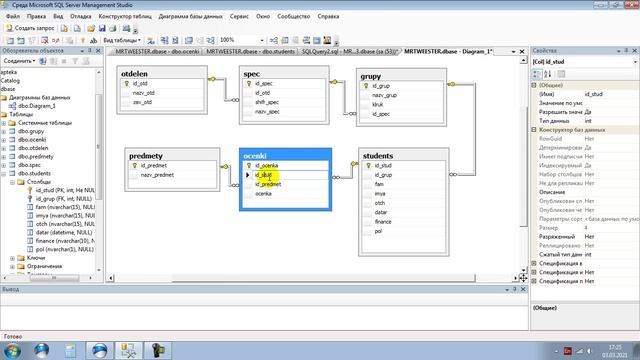Close the Вывод output panel
Image resolution: width=640 pixels, height=360 pixels.
click(523, 289)
